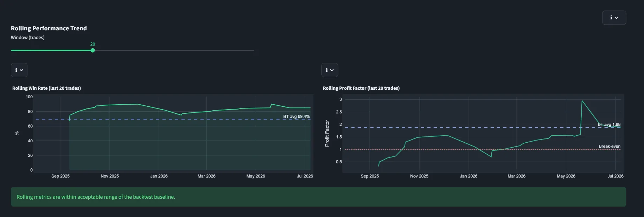Click the % y-axis title on win rate chart
This screenshot has width=644, height=217.
point(16,133)
